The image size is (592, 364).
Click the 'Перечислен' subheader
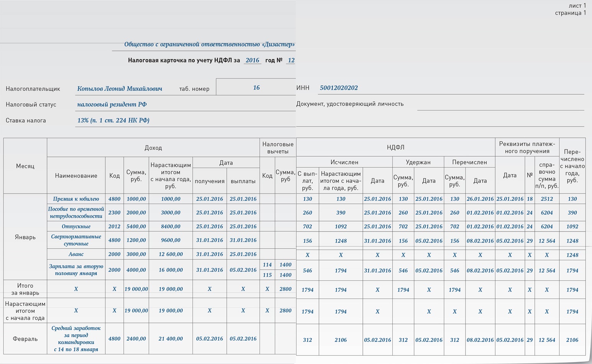(x=469, y=162)
